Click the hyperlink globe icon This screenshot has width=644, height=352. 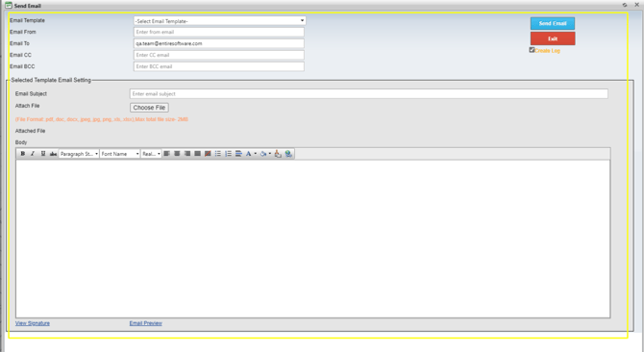pyautogui.click(x=288, y=154)
